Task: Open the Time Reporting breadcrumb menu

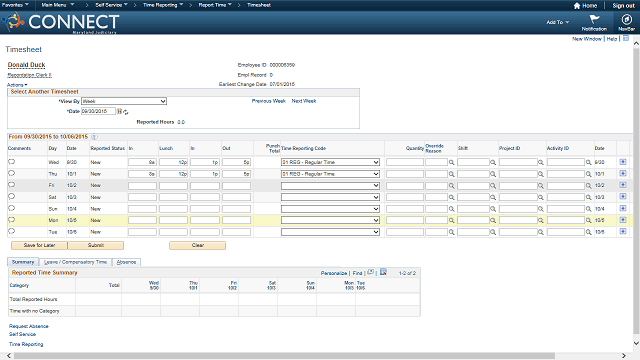Action: click(x=163, y=5)
